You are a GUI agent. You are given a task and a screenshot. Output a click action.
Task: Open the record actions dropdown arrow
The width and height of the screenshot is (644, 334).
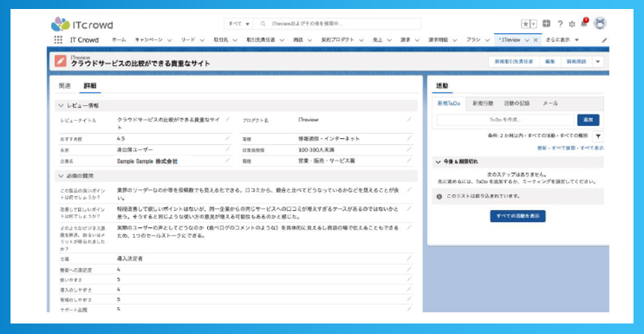(598, 62)
